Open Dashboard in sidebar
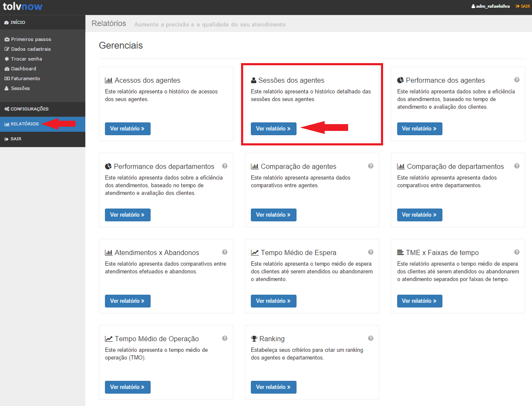 point(20,69)
